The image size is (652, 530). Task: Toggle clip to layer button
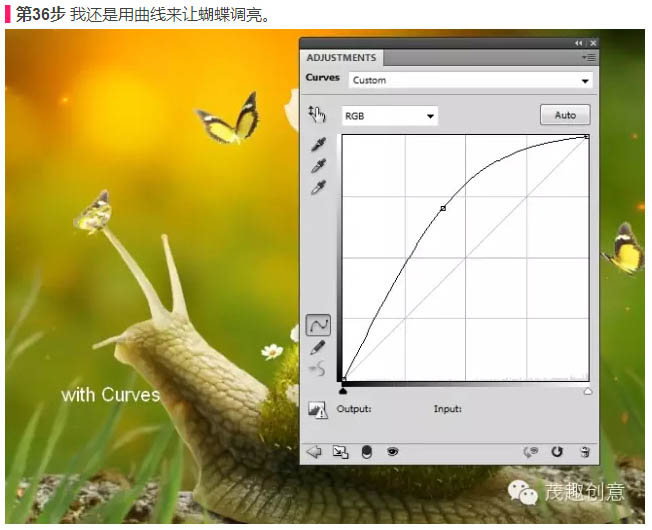[x=366, y=452]
